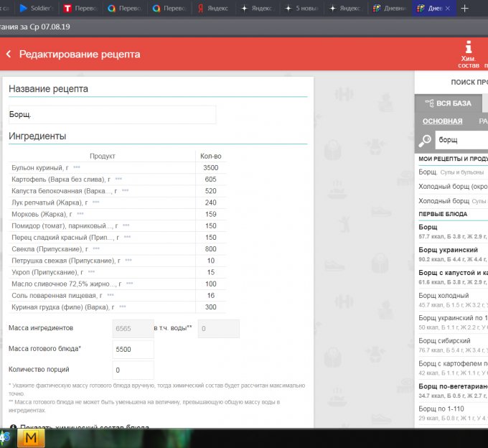Click the Количество порций input field
Viewport: 488px width, 448px height.
coord(133,370)
